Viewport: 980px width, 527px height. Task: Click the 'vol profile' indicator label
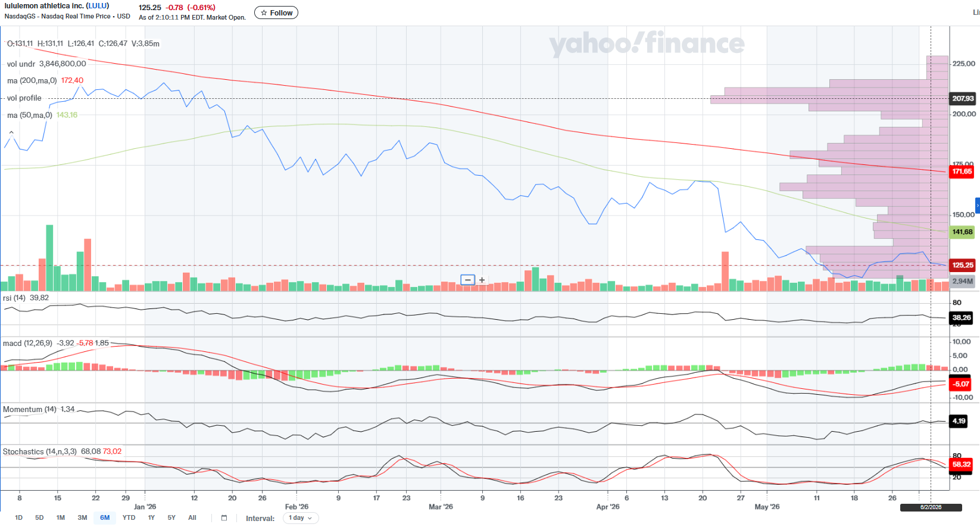pyautogui.click(x=24, y=98)
